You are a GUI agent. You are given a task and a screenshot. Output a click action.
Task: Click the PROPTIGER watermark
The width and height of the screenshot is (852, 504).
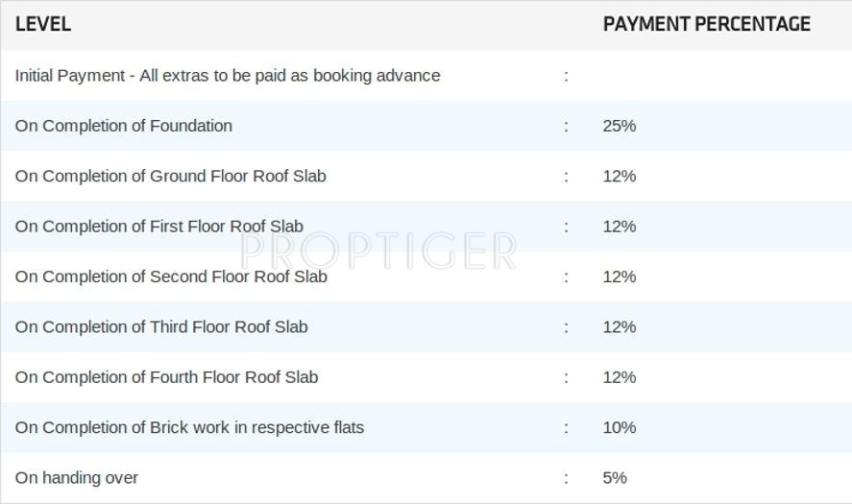click(x=377, y=252)
